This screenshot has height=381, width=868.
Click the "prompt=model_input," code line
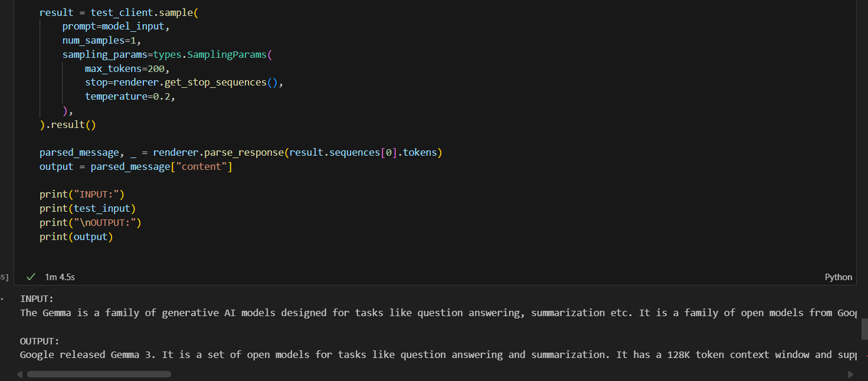(x=116, y=27)
